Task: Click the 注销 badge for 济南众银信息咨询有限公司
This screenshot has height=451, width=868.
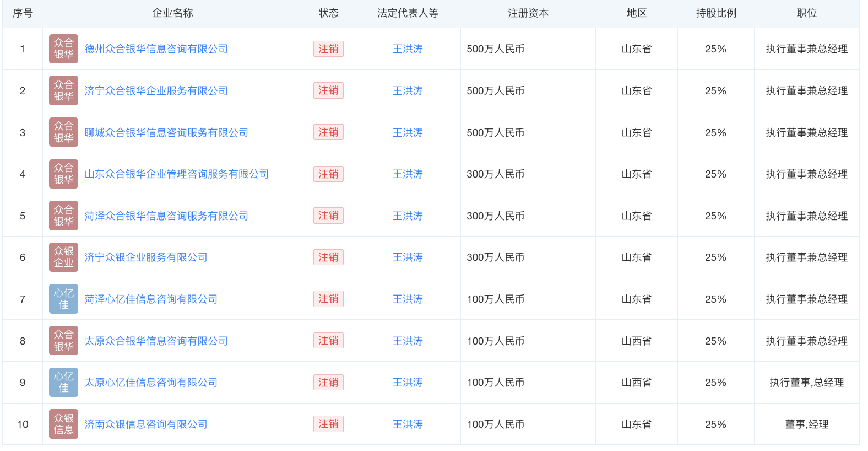Action: coord(328,424)
